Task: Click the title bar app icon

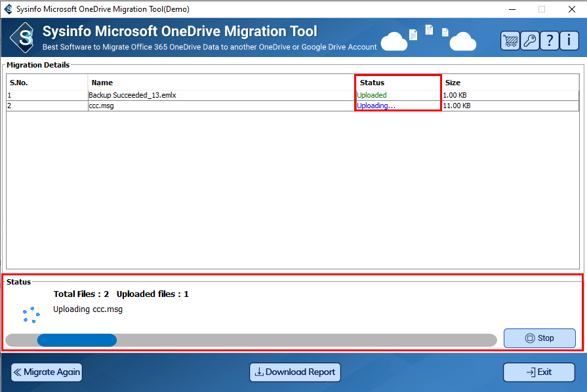Action: coord(9,9)
